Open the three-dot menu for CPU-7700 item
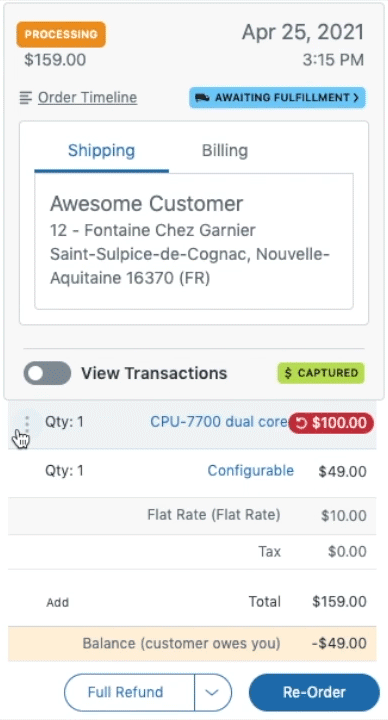Image resolution: width=388 pixels, height=720 pixels. coord(27,423)
